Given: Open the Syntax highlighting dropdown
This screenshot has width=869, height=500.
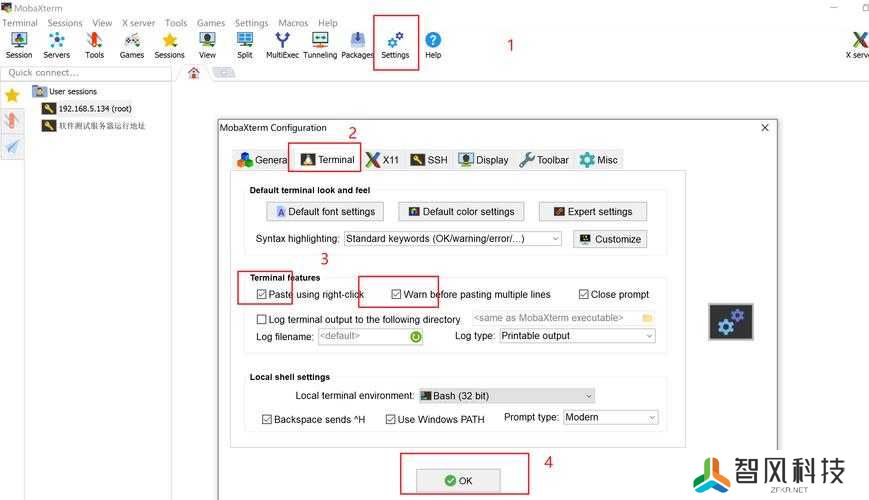Looking at the screenshot, I should click(x=452, y=238).
